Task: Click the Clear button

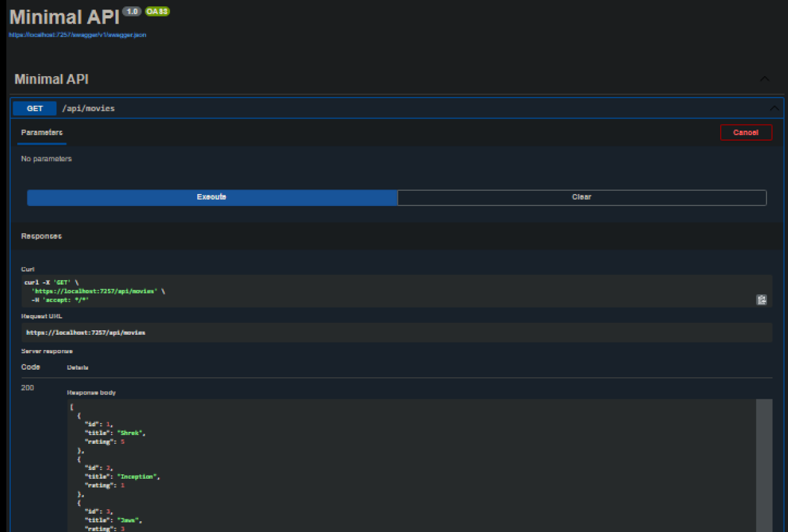Action: (x=582, y=197)
